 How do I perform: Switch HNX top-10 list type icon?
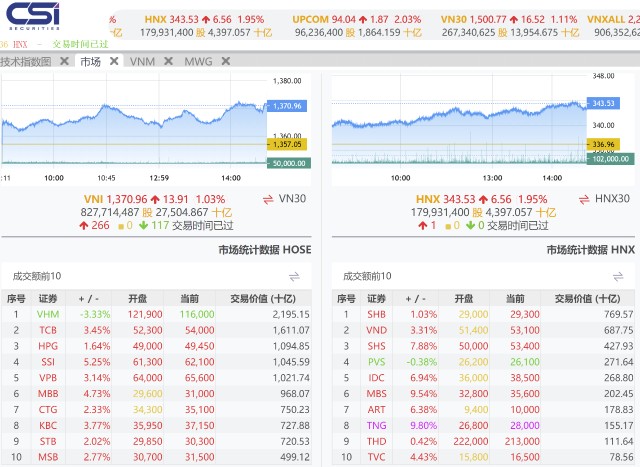(x=618, y=277)
